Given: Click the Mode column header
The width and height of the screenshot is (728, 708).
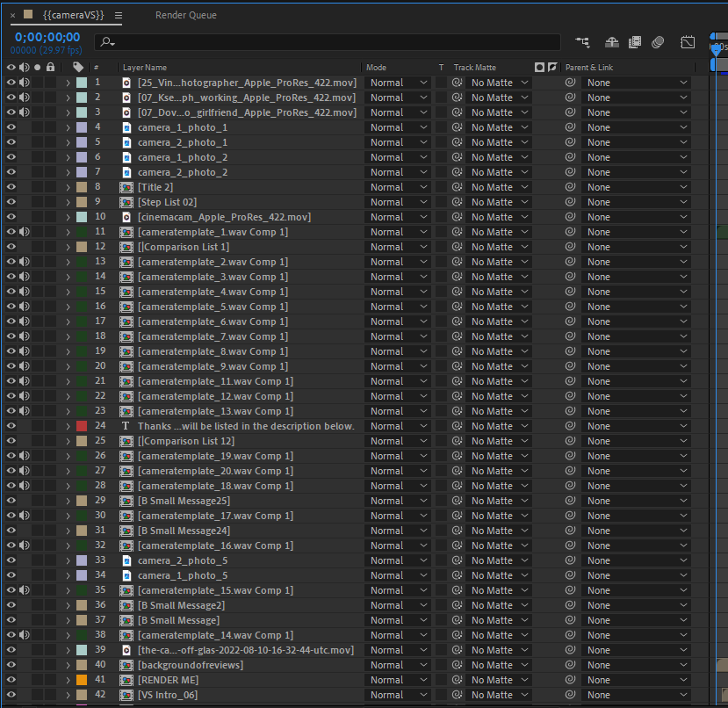Looking at the screenshot, I should point(376,68).
